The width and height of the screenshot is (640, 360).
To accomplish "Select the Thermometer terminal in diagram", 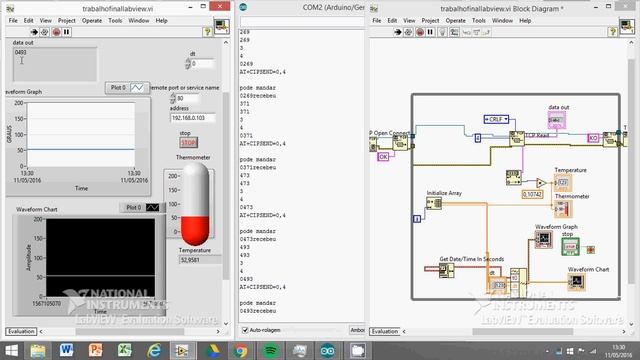I will 563,209.
